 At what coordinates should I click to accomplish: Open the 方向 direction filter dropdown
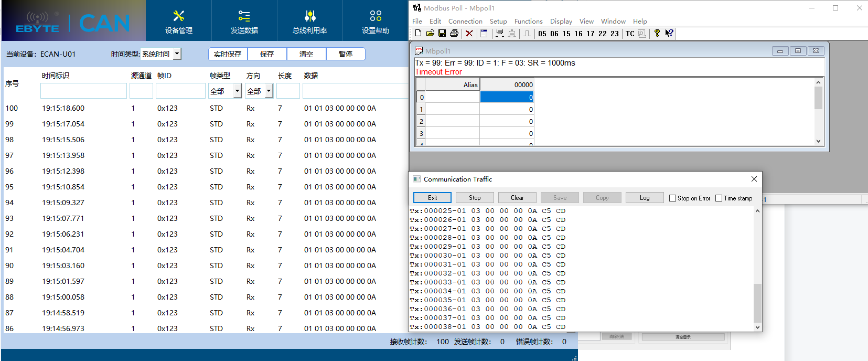coord(269,91)
